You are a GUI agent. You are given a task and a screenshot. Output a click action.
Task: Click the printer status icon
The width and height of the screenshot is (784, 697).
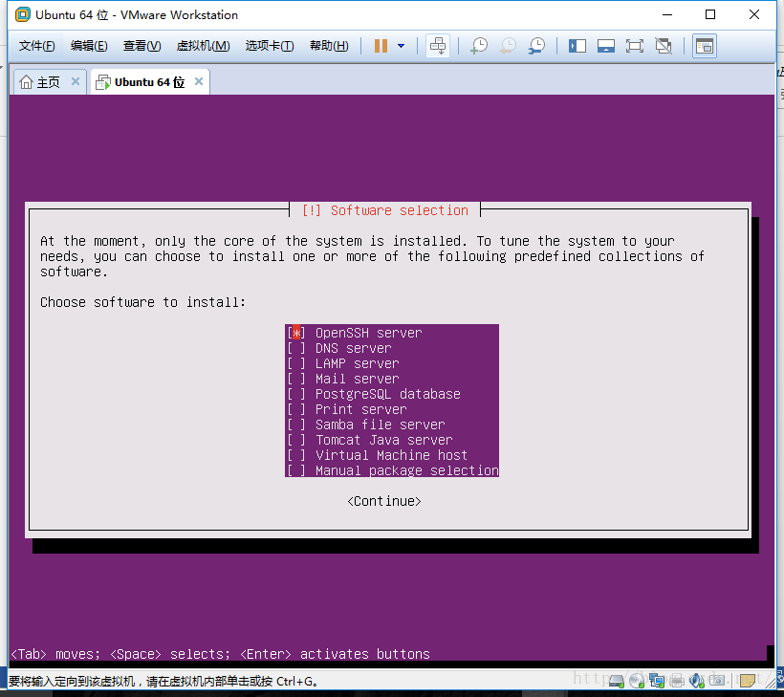(677, 681)
